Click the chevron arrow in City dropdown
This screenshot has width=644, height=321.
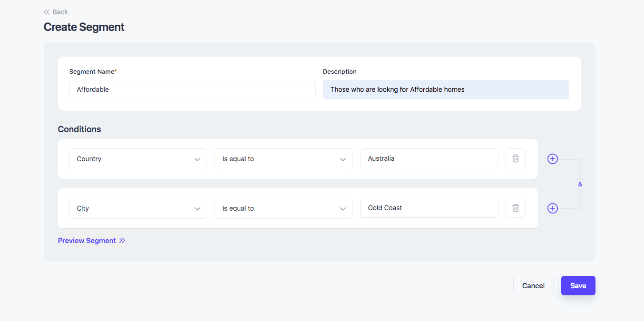click(x=197, y=209)
